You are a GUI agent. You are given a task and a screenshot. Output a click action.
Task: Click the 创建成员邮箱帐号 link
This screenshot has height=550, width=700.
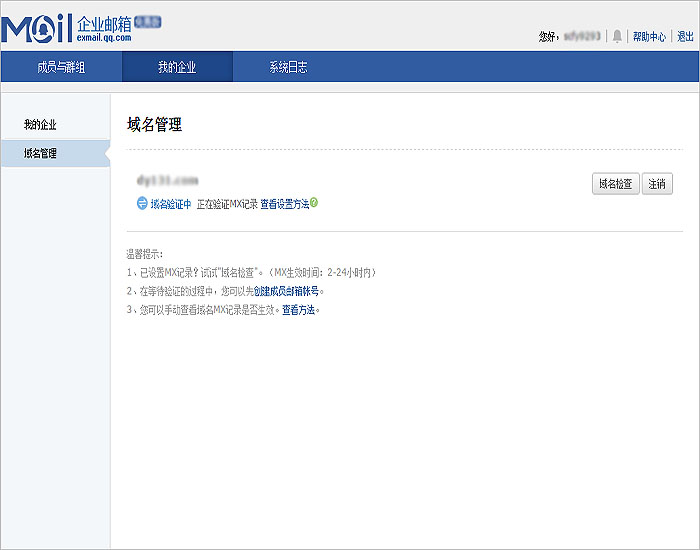(286, 291)
